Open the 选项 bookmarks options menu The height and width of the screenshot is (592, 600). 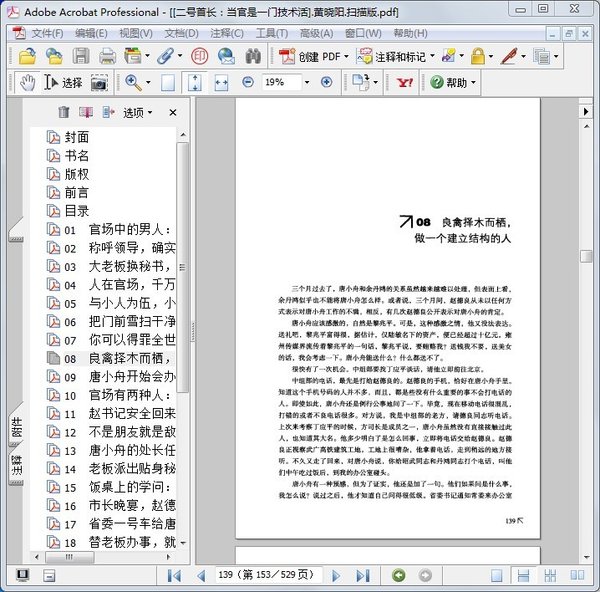[x=137, y=113]
